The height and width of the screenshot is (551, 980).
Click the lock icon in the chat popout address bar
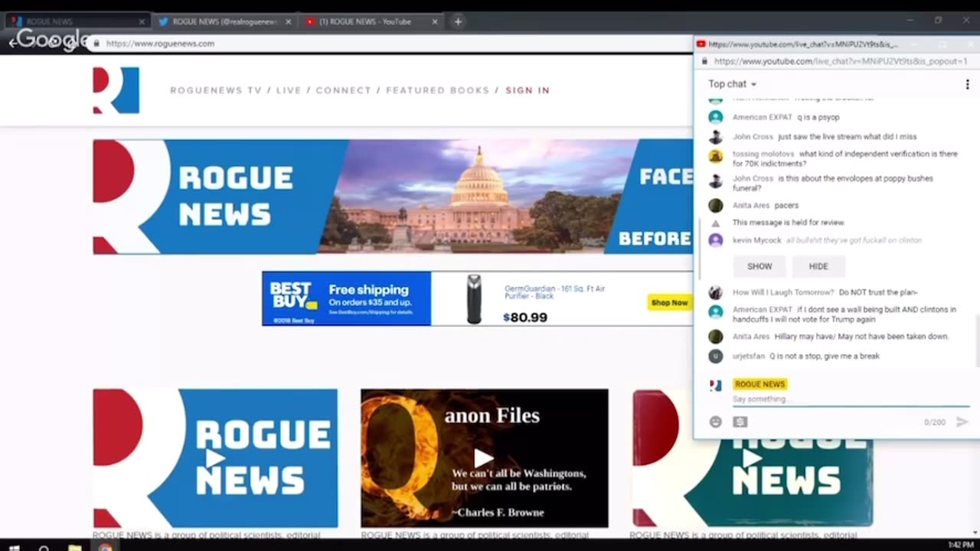pyautogui.click(x=705, y=61)
